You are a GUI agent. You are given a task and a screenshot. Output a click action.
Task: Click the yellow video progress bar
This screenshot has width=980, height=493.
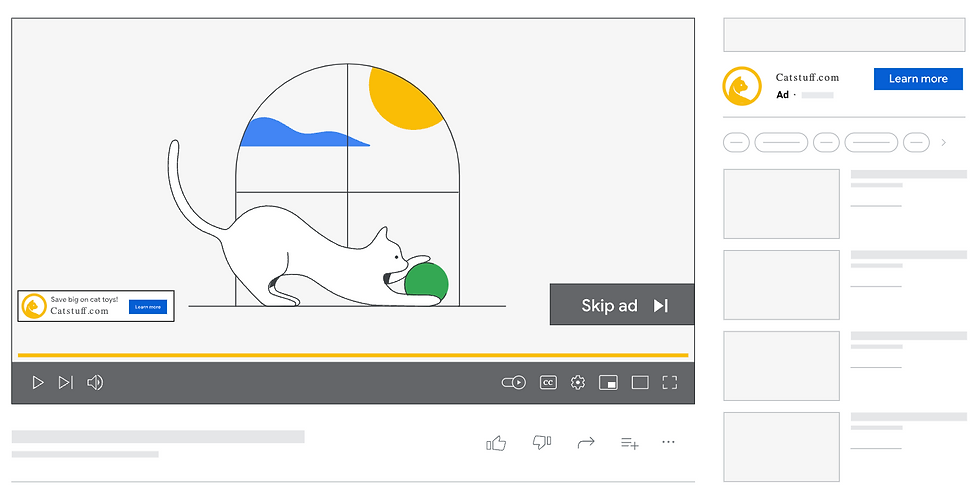click(353, 355)
